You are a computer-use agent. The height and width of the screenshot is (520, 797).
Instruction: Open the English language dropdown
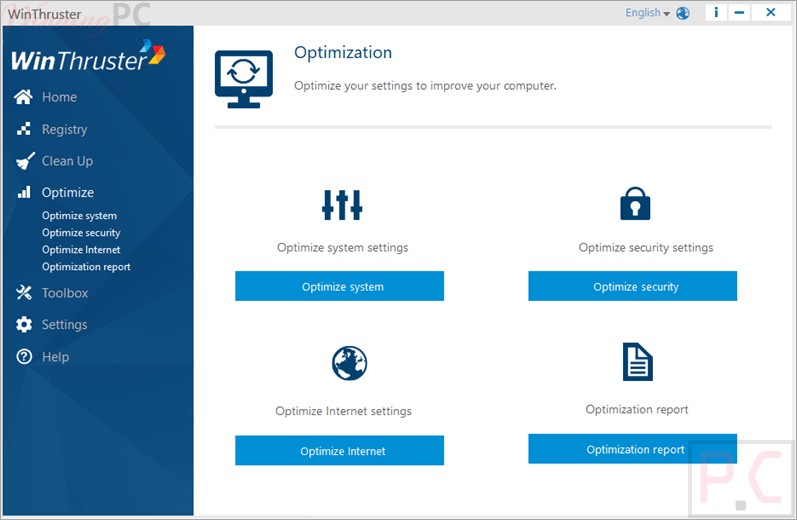(x=647, y=13)
